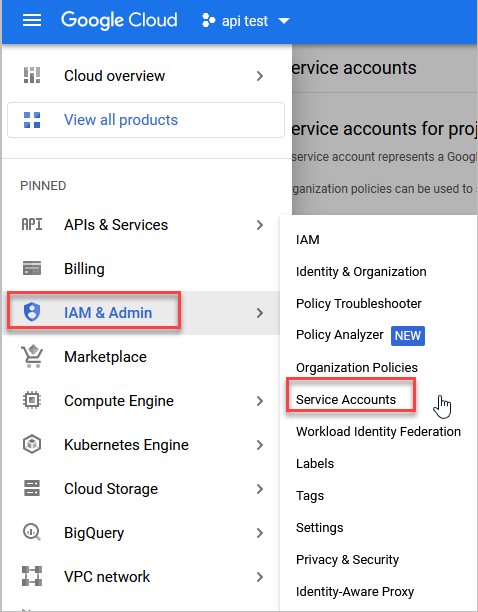Screen dimensions: 478x612
Task: Click the Google Cloud logo
Action: click(119, 20)
